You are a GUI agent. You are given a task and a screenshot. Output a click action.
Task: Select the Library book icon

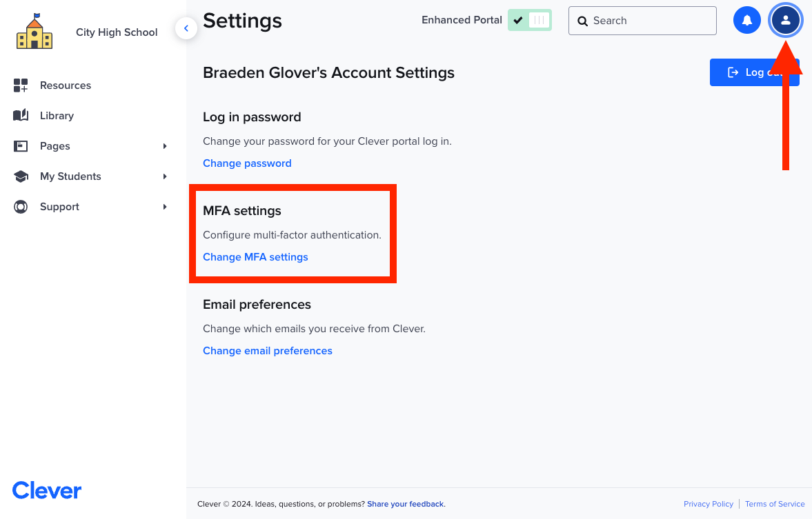[20, 115]
